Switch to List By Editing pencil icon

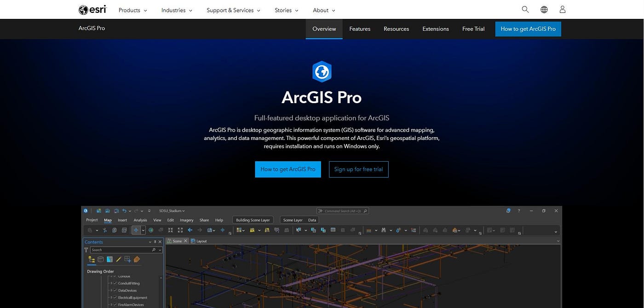119,259
